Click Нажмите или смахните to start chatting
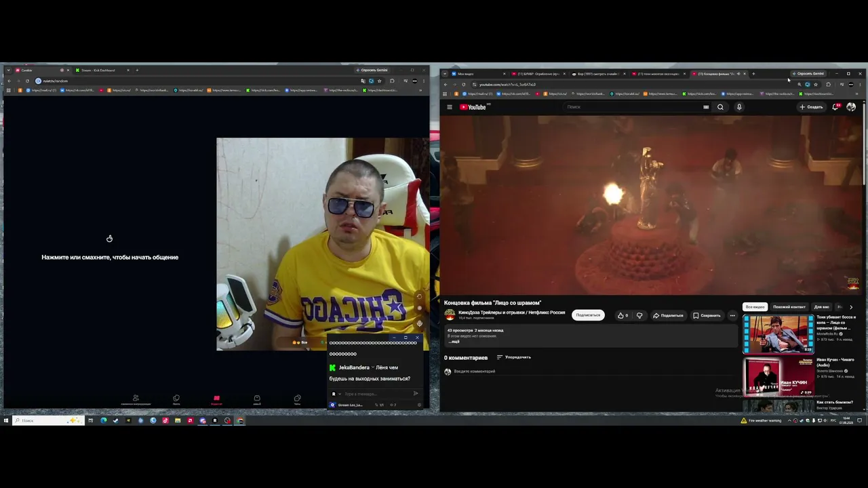 coord(110,258)
